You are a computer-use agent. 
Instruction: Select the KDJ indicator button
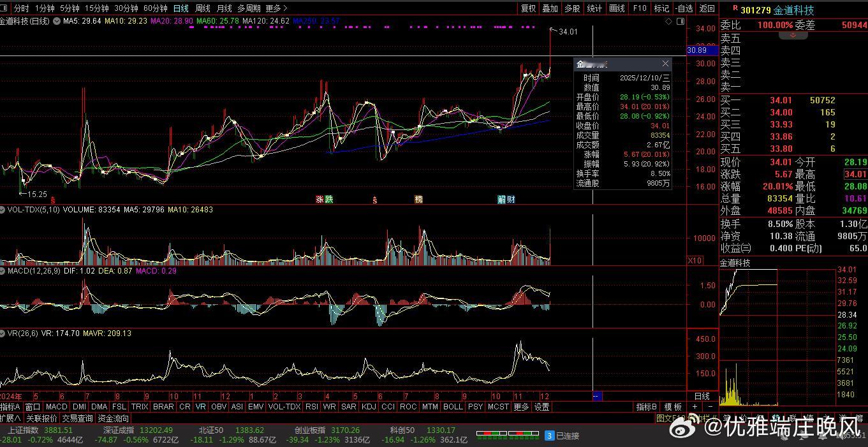[x=369, y=407]
